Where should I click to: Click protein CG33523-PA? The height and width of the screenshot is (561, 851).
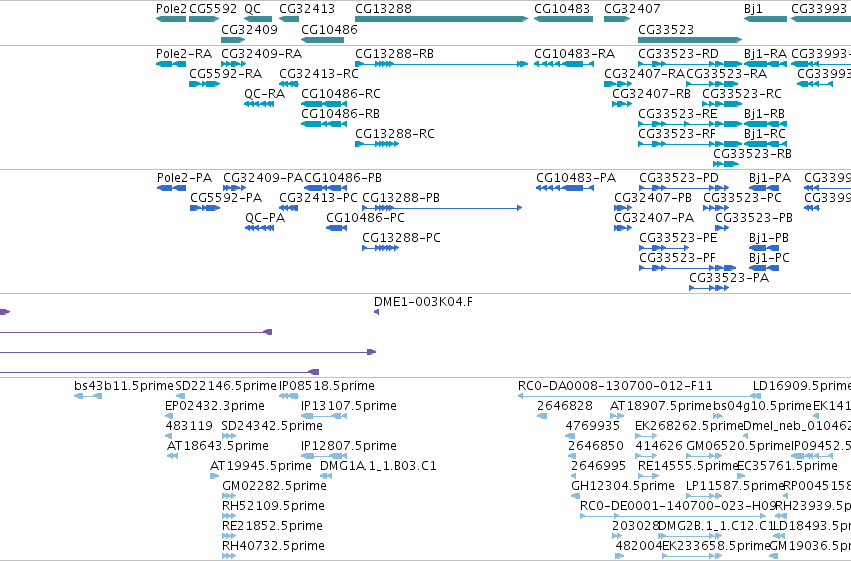709,288
